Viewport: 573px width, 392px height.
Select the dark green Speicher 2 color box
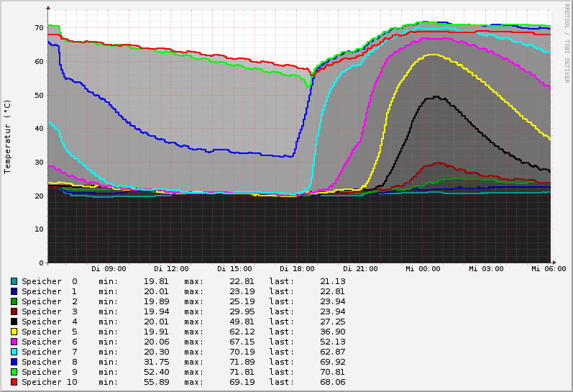(14, 301)
